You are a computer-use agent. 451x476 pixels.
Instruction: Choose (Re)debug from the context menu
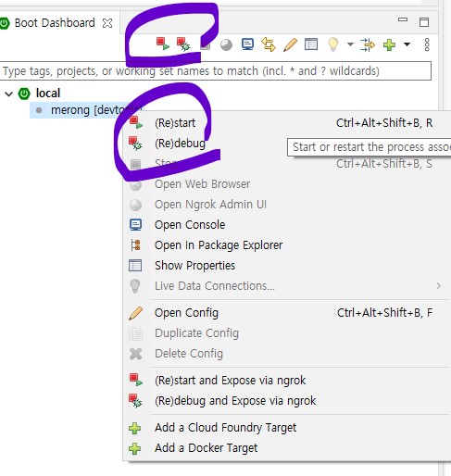pyautogui.click(x=287, y=144)
